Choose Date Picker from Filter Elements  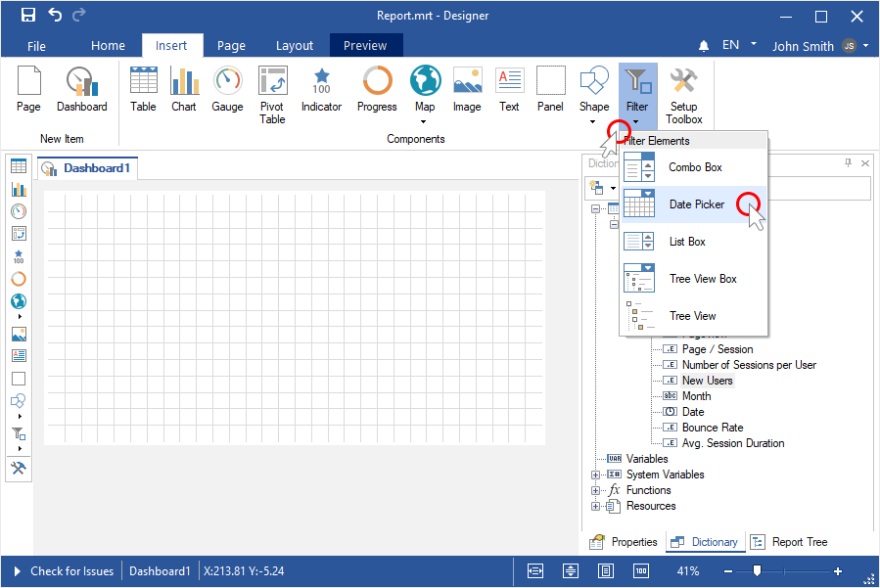pos(696,204)
